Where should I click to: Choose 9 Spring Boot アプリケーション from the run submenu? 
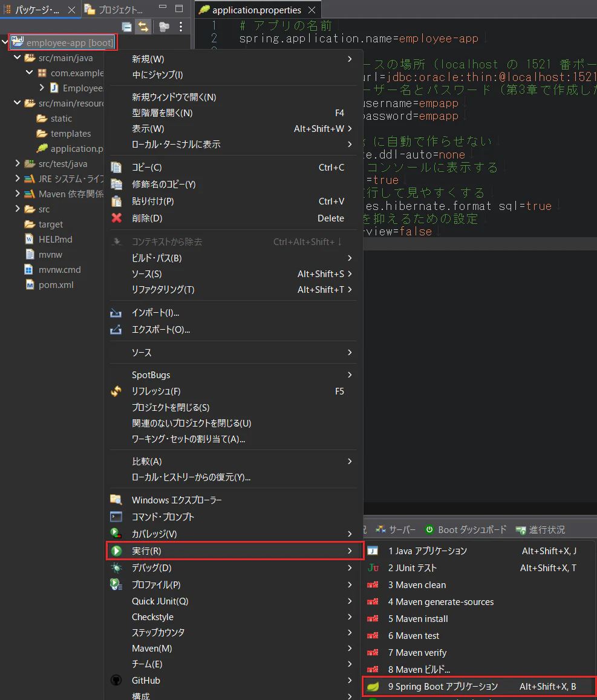pyautogui.click(x=480, y=687)
